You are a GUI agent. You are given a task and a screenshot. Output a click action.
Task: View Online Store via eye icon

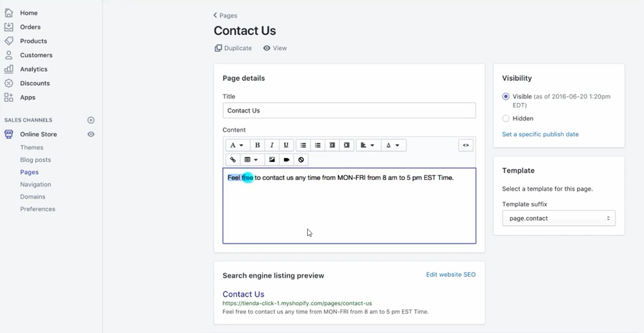click(x=91, y=134)
